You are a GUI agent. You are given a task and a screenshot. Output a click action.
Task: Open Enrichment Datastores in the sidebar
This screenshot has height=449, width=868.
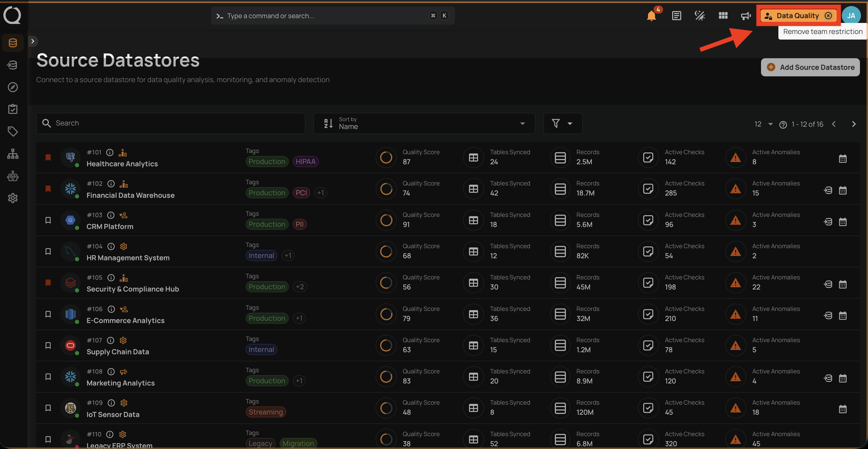[13, 65]
